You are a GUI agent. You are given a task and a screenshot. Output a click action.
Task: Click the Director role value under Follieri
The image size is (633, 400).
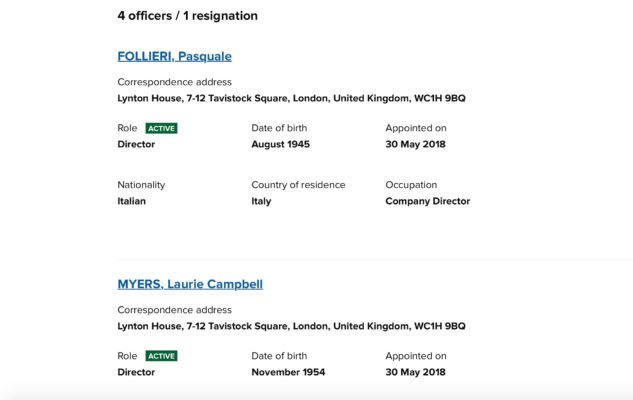pos(136,144)
